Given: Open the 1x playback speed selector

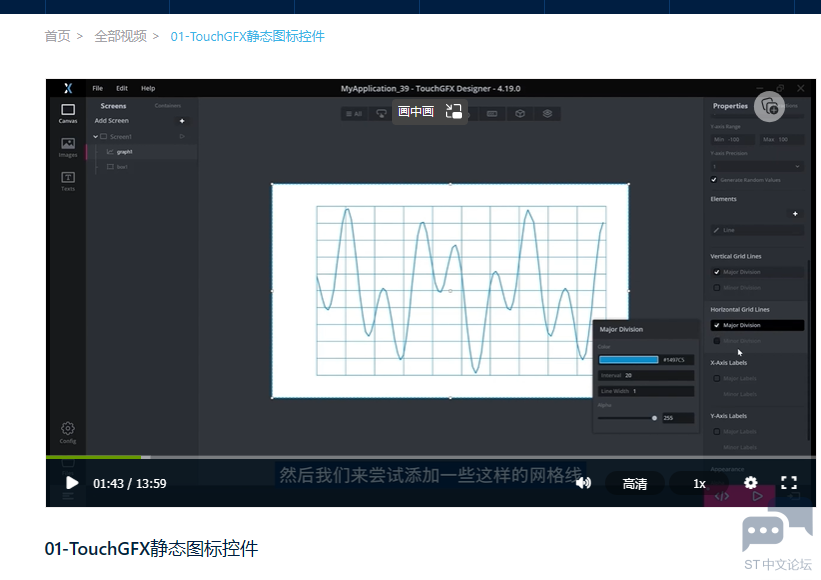Looking at the screenshot, I should (x=699, y=484).
